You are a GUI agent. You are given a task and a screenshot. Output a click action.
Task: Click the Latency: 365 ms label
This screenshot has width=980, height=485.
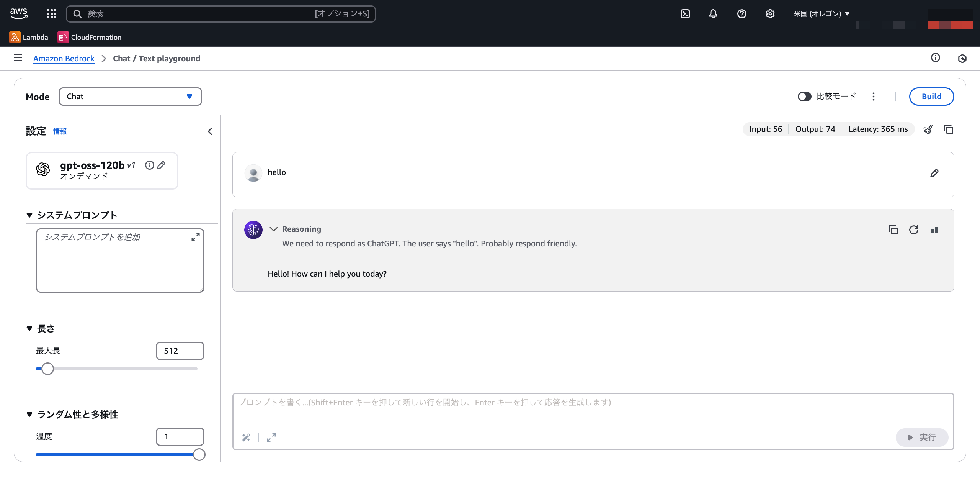coord(878,129)
